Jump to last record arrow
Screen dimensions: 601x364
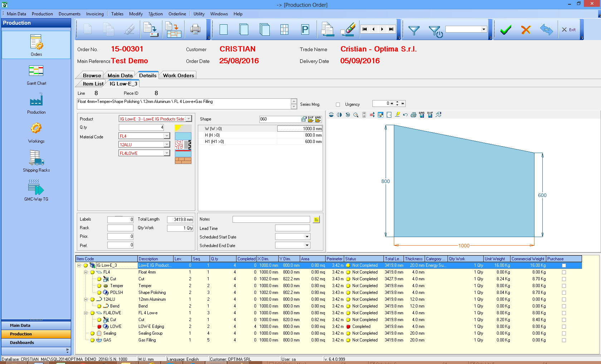coord(391,29)
